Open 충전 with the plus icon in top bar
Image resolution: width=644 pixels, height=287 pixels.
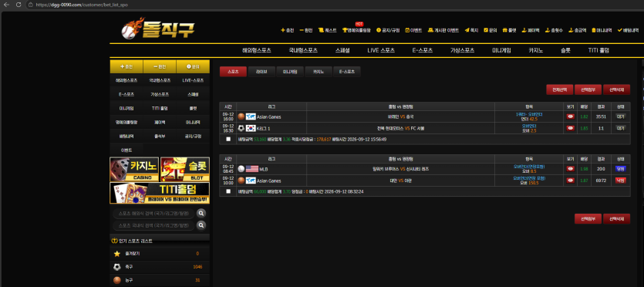click(288, 30)
